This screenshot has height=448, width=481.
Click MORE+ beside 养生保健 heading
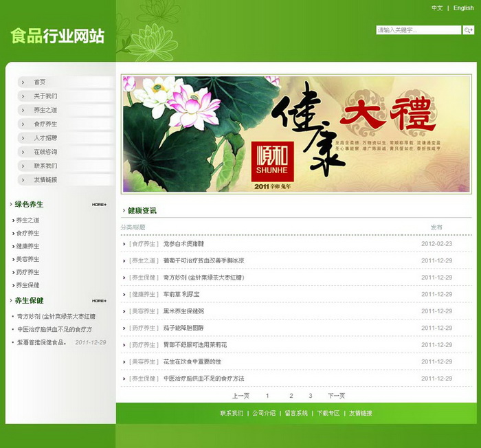coord(99,301)
